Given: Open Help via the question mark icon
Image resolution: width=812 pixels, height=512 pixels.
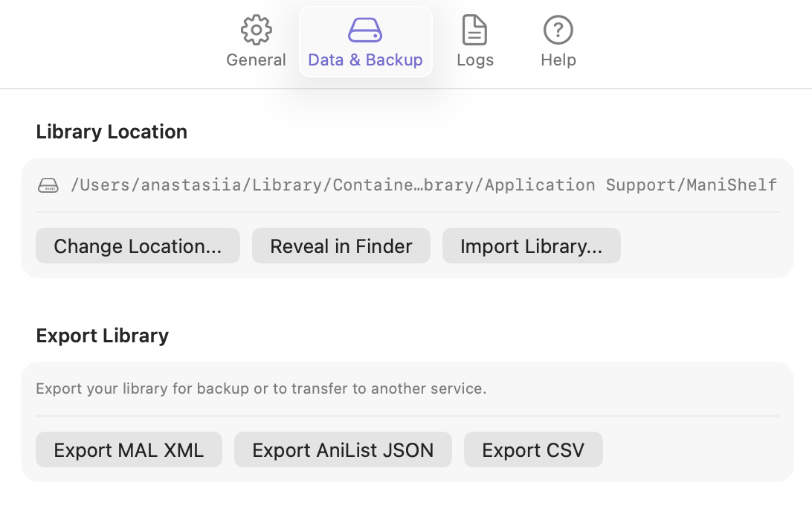Looking at the screenshot, I should 558,30.
